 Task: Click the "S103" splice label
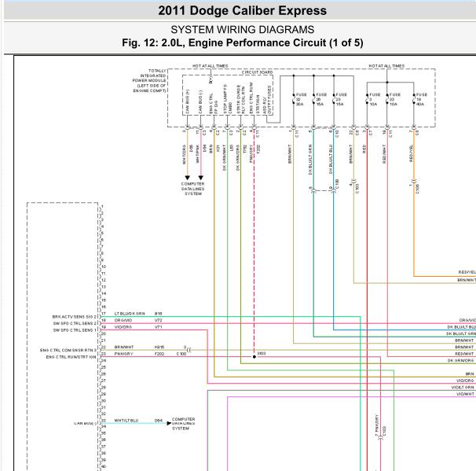click(262, 353)
